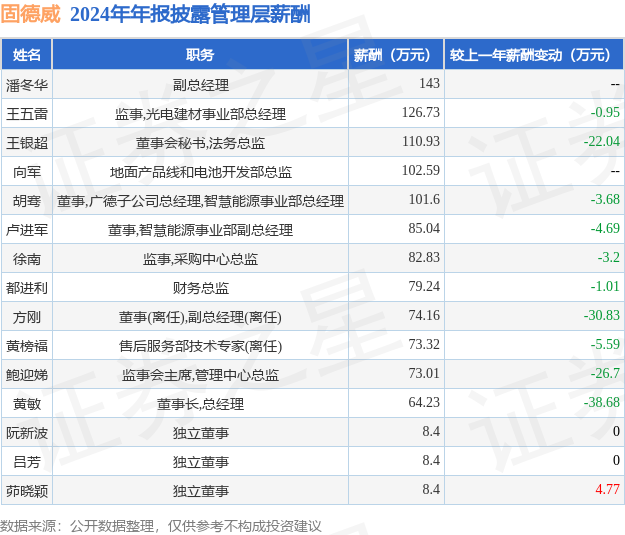The image size is (625, 535).
Task: Click change value -22.04
Action: (602, 142)
